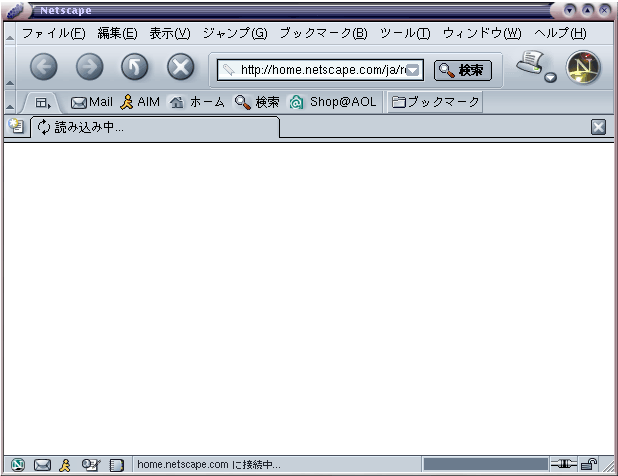The image size is (618, 476).
Task: Click the bookmark page icon beside the URL
Action: point(228,70)
